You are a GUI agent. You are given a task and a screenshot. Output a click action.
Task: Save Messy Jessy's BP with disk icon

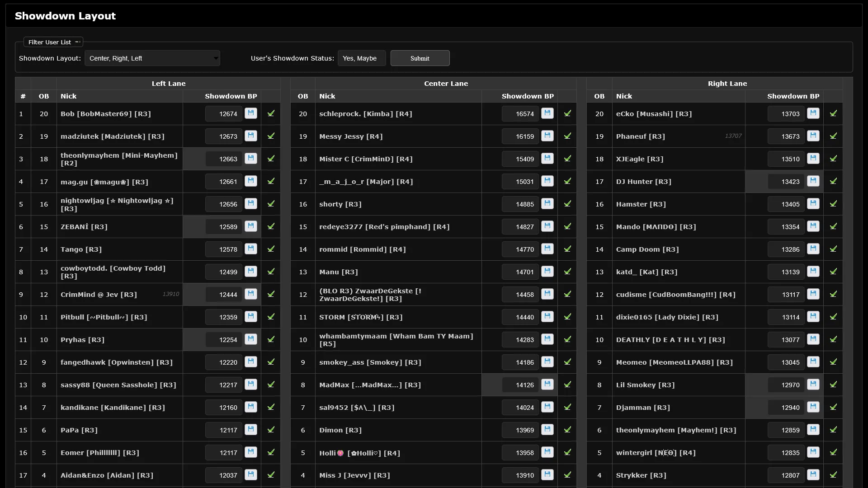point(547,136)
